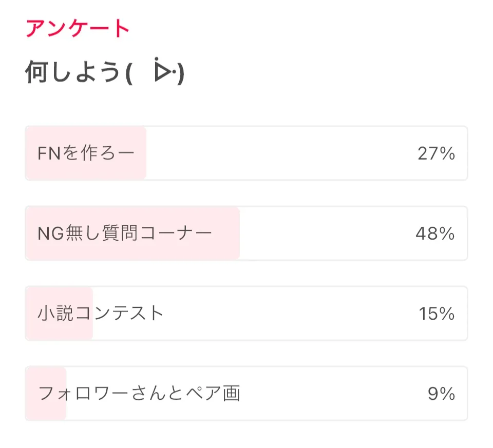Viewport: 493px width, 448px height.
Task: Click the closing parenthesis after the emoticon
Action: pos(181,75)
